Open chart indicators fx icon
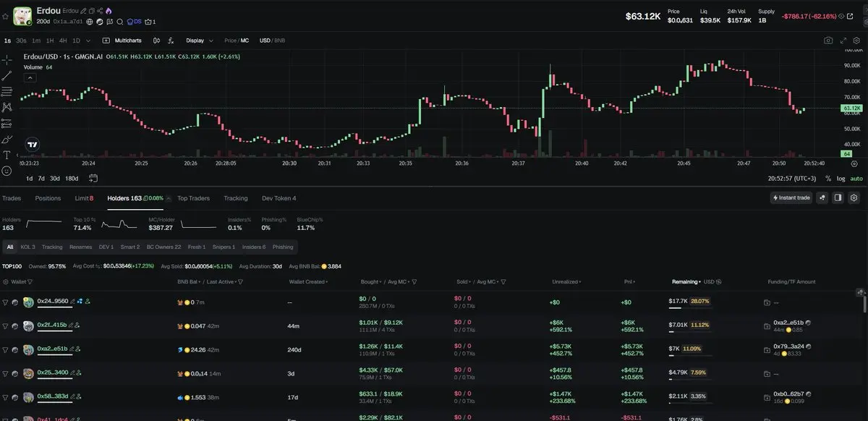 pyautogui.click(x=171, y=41)
